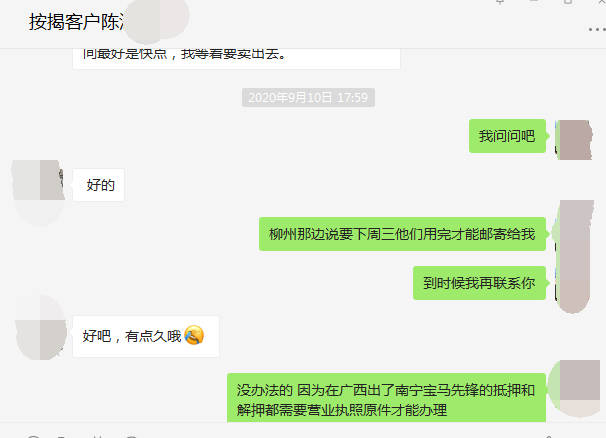
Task: Click the 2020年9月10日 17:59 timestamp
Action: 308,97
